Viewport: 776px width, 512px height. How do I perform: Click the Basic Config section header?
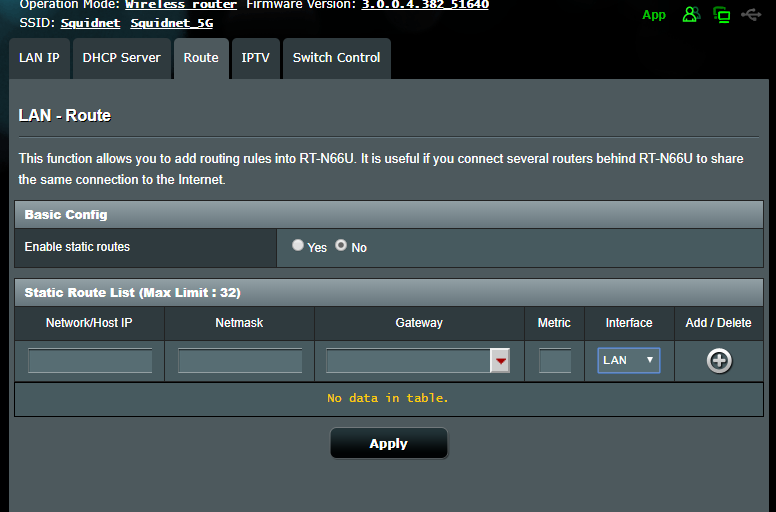[388, 215]
